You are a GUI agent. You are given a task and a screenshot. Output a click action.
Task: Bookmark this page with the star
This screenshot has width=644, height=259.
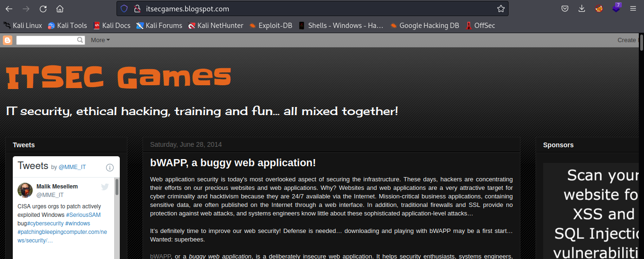[x=501, y=9]
